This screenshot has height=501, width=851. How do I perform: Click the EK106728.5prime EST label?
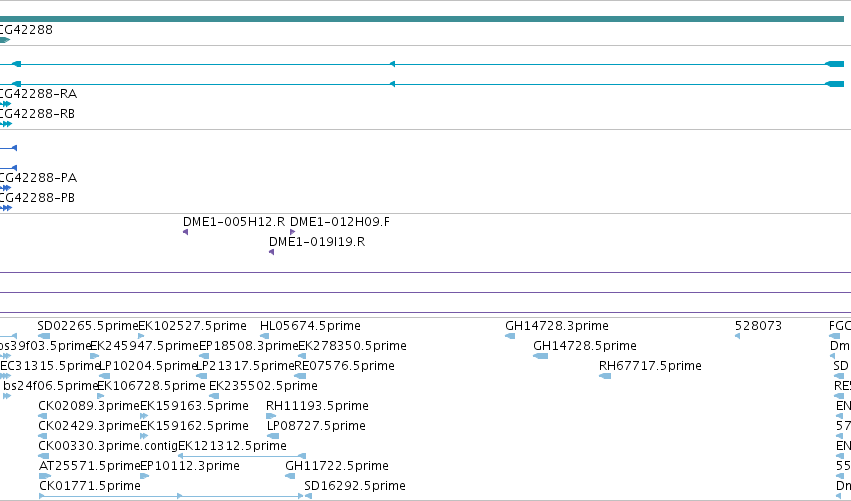point(151,386)
